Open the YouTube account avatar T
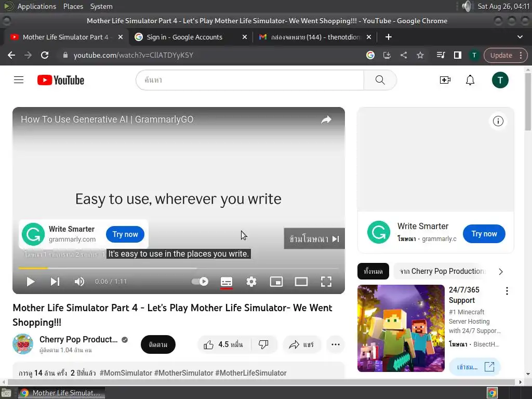The image size is (532, 399). [500, 80]
